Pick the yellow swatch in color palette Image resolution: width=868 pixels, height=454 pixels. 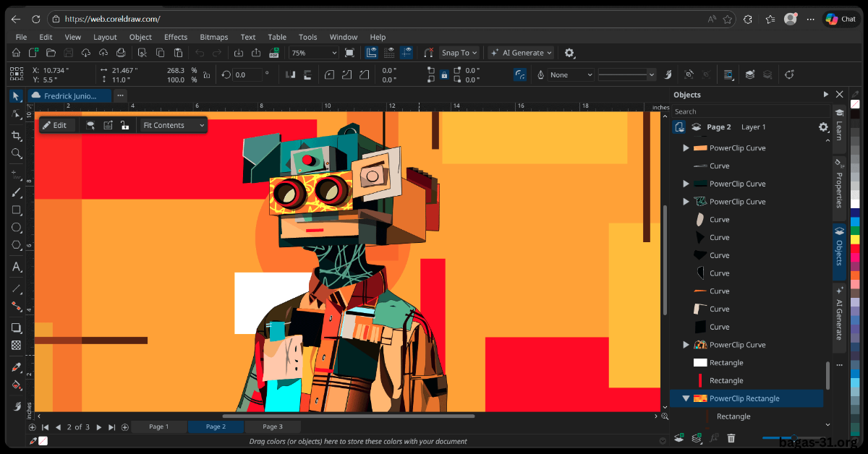pos(855,239)
